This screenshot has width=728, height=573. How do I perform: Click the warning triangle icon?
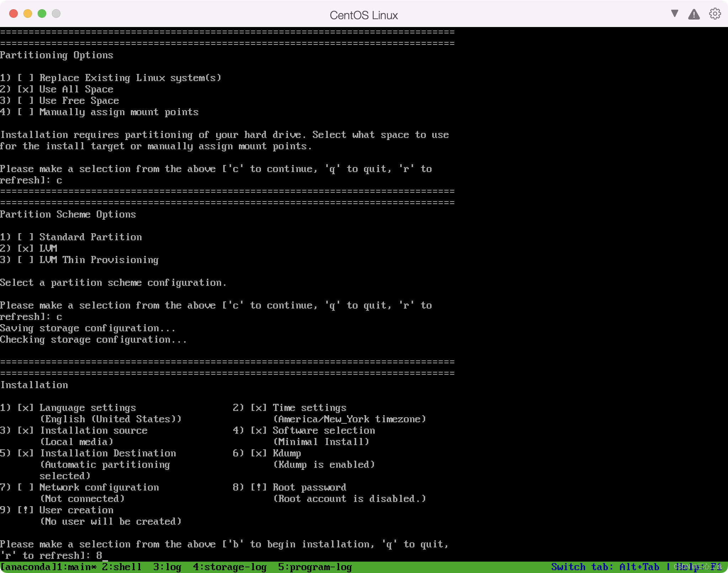pyautogui.click(x=694, y=14)
